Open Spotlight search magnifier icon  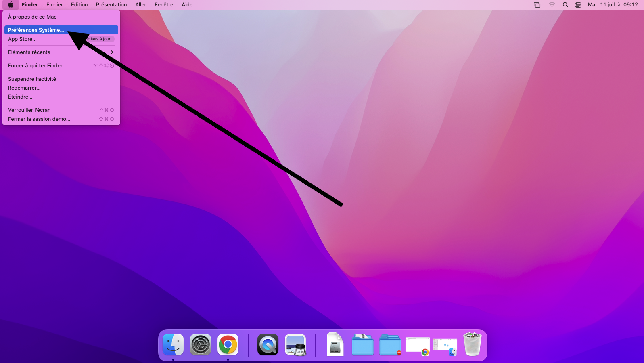[565, 5]
